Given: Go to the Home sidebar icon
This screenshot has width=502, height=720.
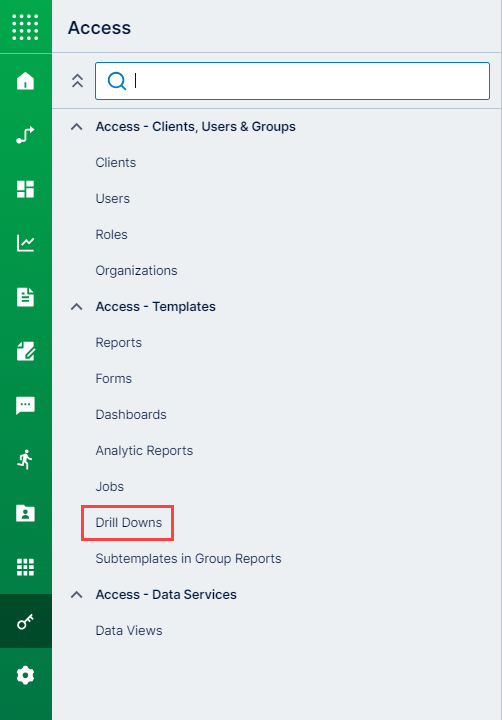Looking at the screenshot, I should coord(25,81).
